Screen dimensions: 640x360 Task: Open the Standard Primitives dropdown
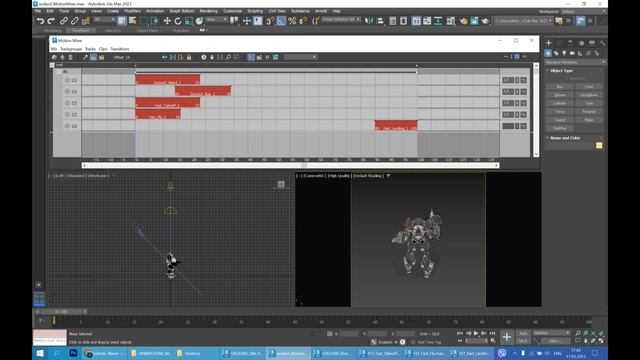coord(576,62)
